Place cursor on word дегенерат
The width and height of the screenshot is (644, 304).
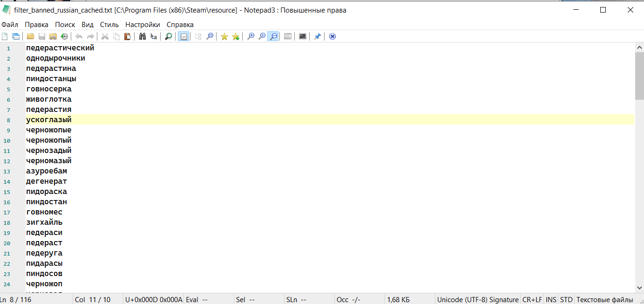click(x=47, y=181)
